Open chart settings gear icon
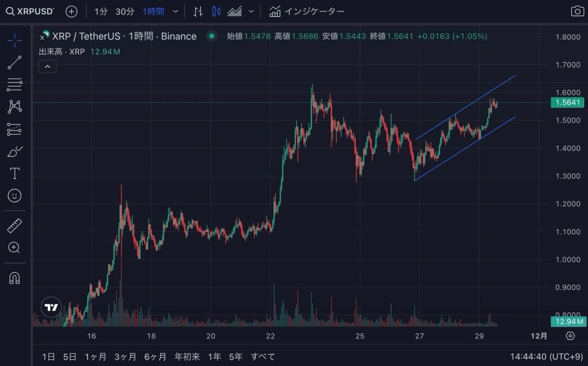 click(x=570, y=336)
